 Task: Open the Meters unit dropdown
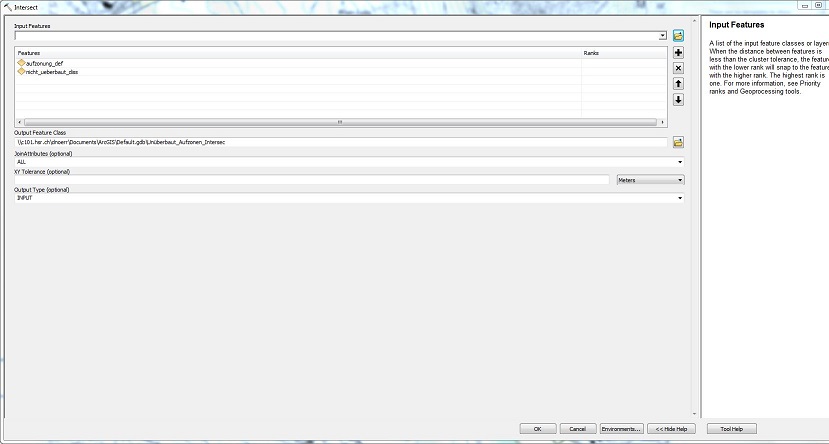pos(680,180)
